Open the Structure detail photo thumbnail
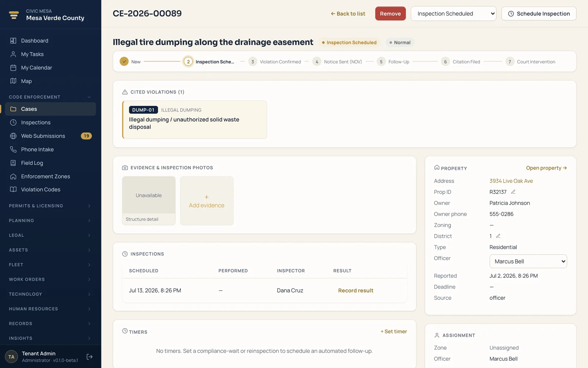Screen dimensions: 588x368 [148, 201]
